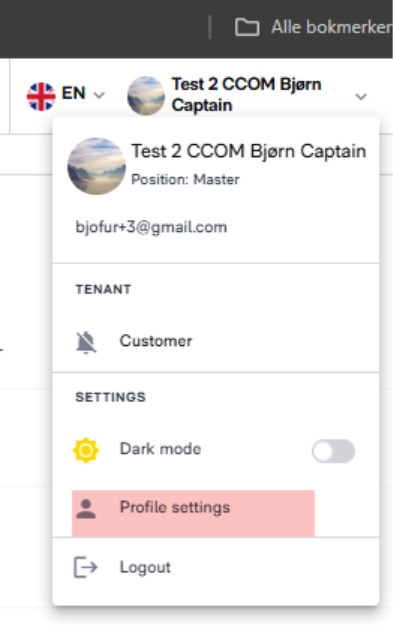Click the large profile picture in the dropdown
This screenshot has height=628, width=393.
97,166
